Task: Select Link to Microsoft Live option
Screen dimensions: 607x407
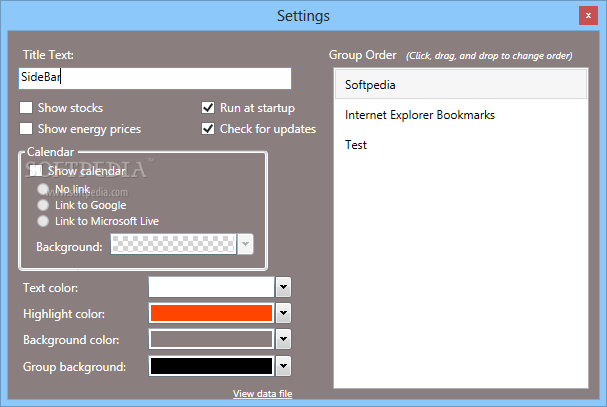Action: [x=43, y=221]
